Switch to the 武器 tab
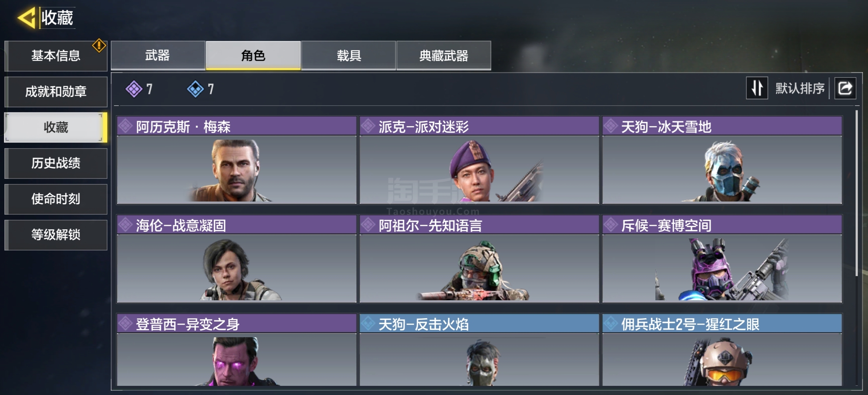 158,56
